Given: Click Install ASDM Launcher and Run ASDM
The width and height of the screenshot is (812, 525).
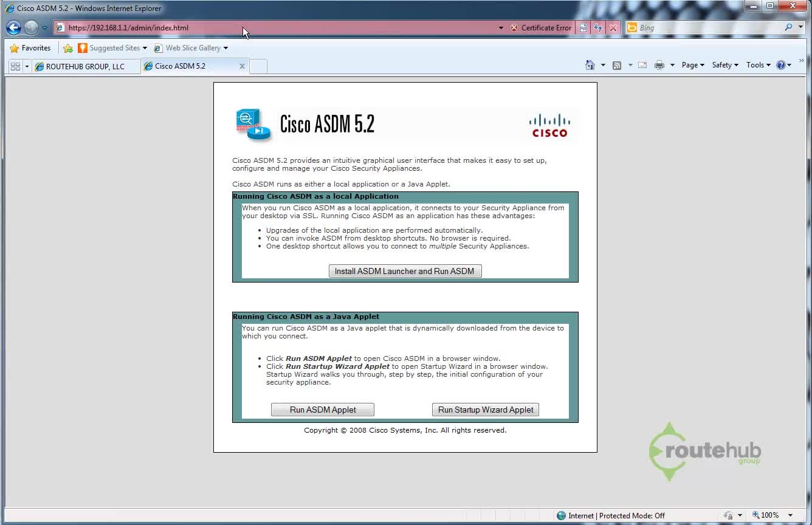Looking at the screenshot, I should (x=405, y=271).
